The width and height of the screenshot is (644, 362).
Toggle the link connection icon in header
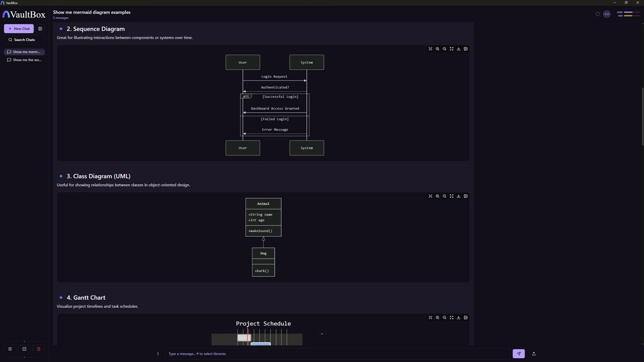tap(607, 14)
